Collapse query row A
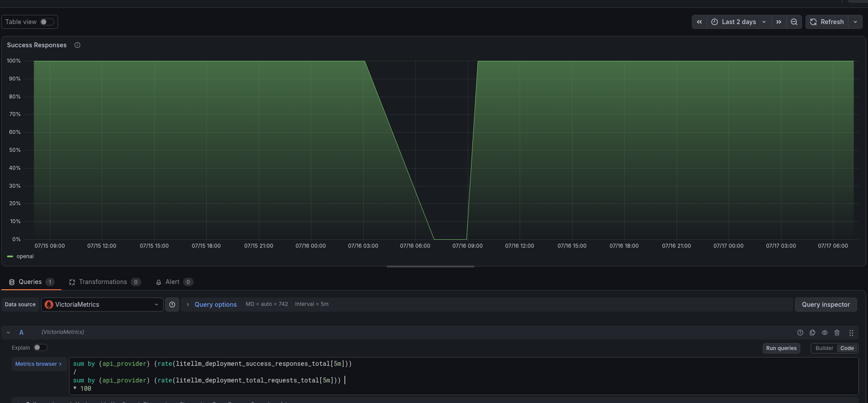The image size is (868, 403). [x=8, y=333]
